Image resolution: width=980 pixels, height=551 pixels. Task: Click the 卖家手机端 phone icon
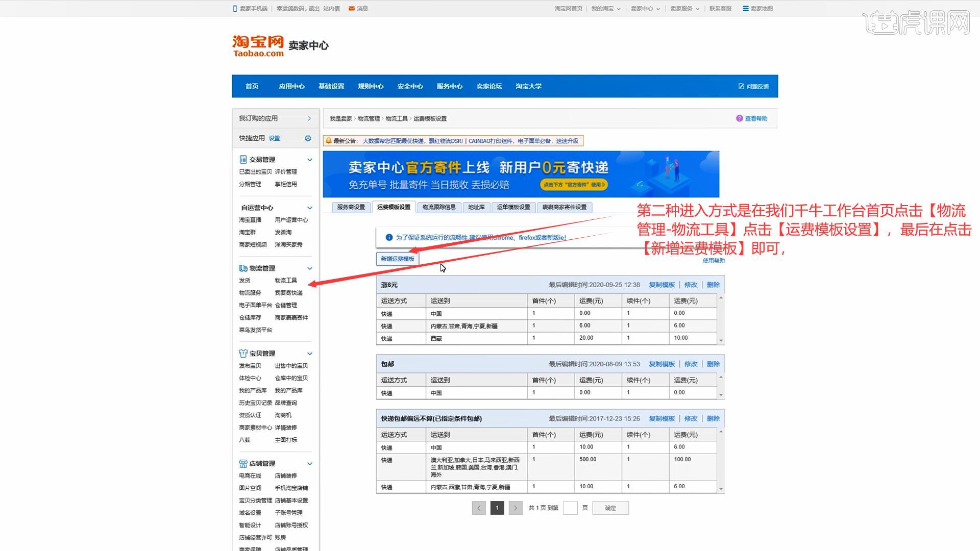(x=235, y=9)
